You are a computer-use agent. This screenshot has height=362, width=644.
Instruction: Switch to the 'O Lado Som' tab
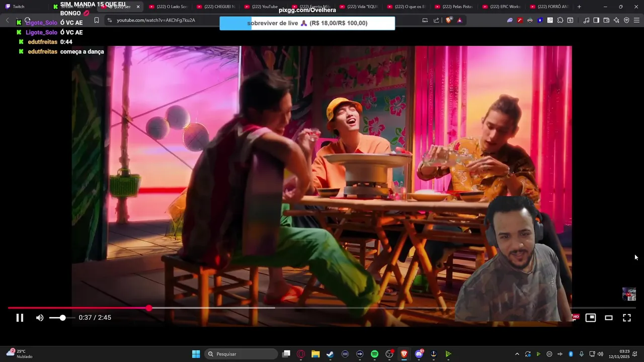point(169,7)
